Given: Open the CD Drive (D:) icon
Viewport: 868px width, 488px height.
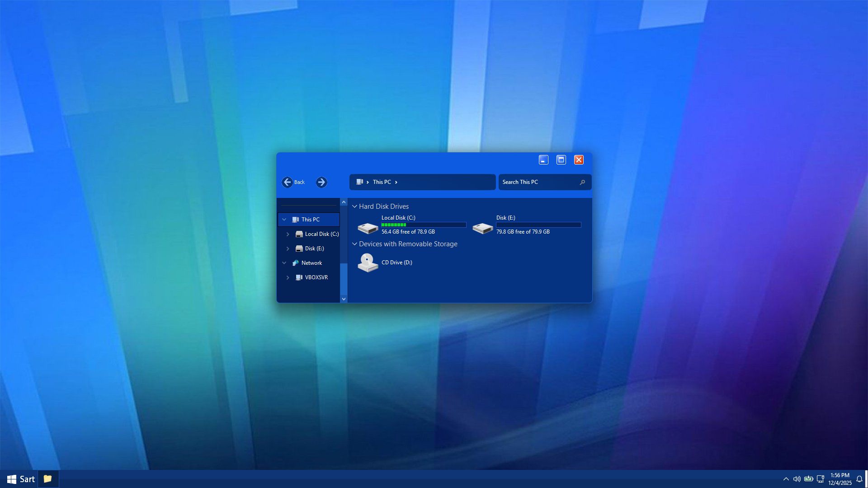Looking at the screenshot, I should pos(368,263).
